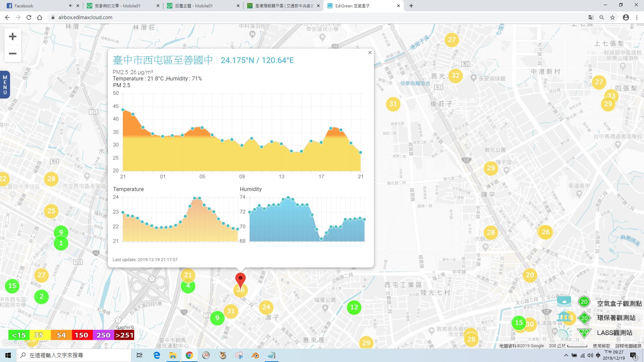Click the LASS觀測站 legend label

pos(614,333)
